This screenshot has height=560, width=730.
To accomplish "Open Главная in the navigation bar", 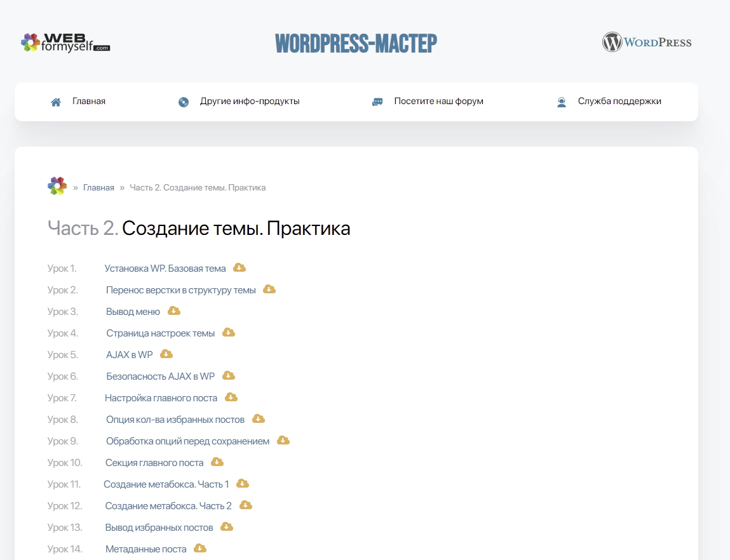I will pos(88,101).
